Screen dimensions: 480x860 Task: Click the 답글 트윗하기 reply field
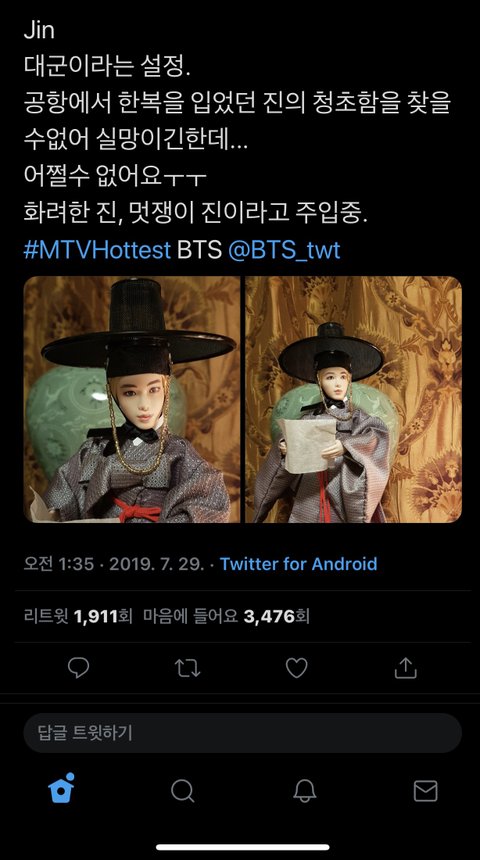coord(242,733)
